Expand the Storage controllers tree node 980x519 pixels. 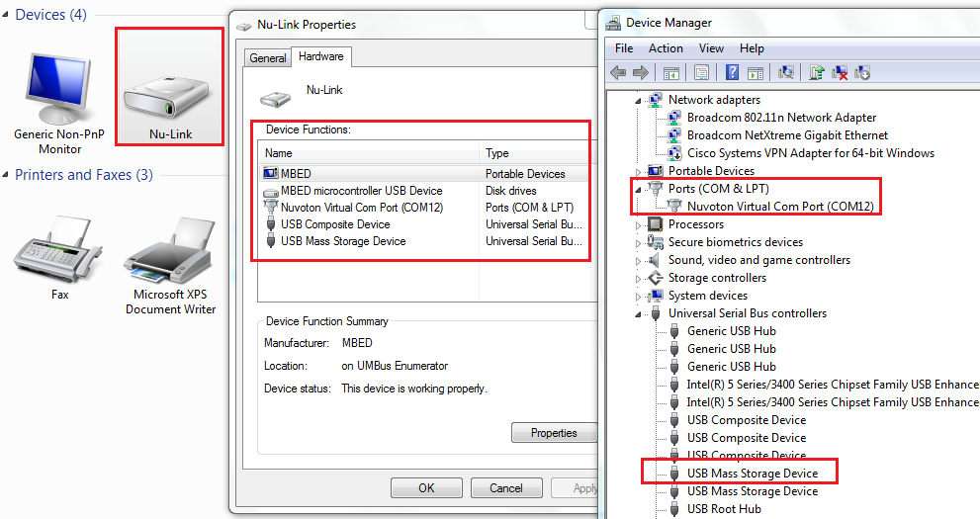pos(638,278)
